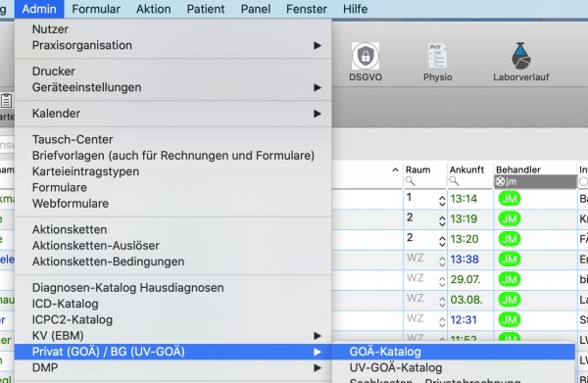This screenshot has width=588, height=383.
Task: Click the JM badge in the 03.08. row
Action: click(510, 300)
